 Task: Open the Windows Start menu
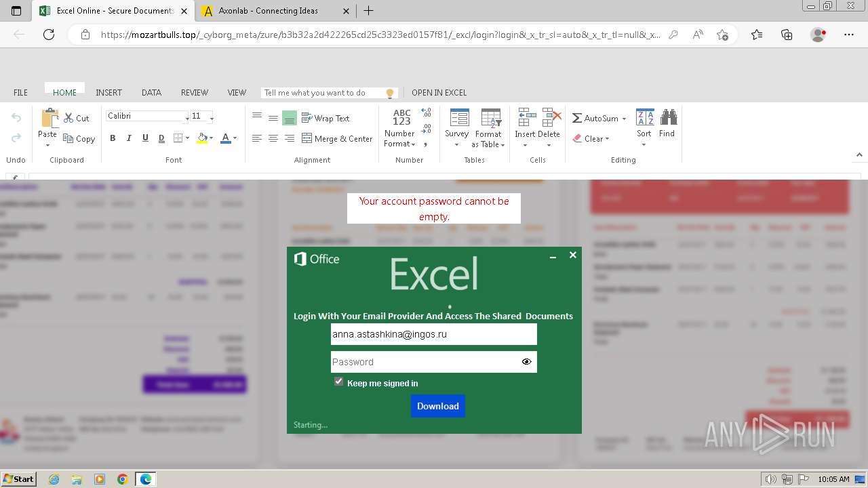[18, 479]
